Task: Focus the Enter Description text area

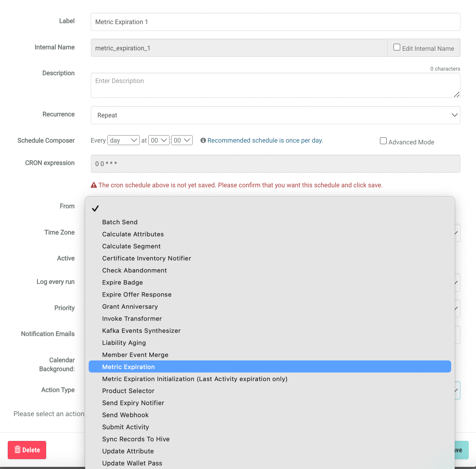Action: 275,85
